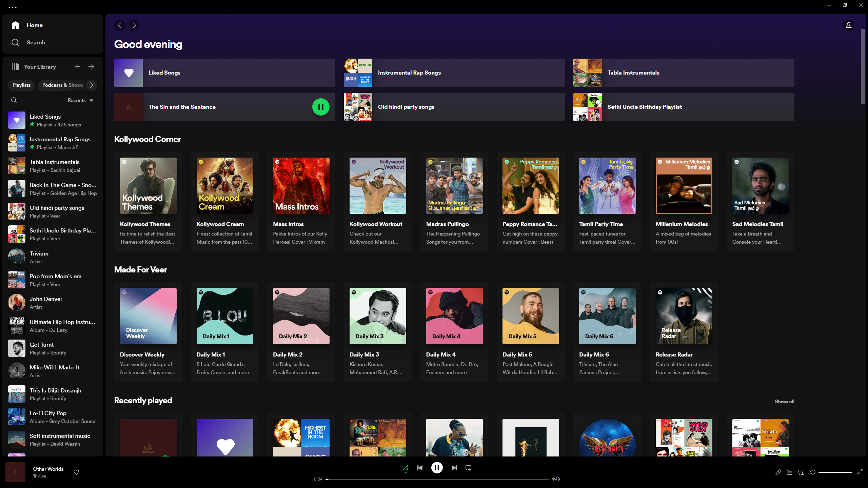Open Tabla Instrumentals shortcut tile
Viewport: 868px width, 488px height.
pyautogui.click(x=684, y=73)
